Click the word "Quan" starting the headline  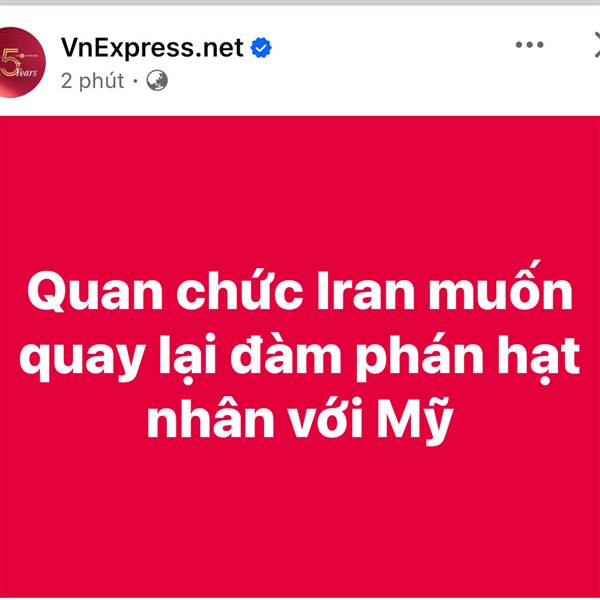pyautogui.click(x=95, y=292)
